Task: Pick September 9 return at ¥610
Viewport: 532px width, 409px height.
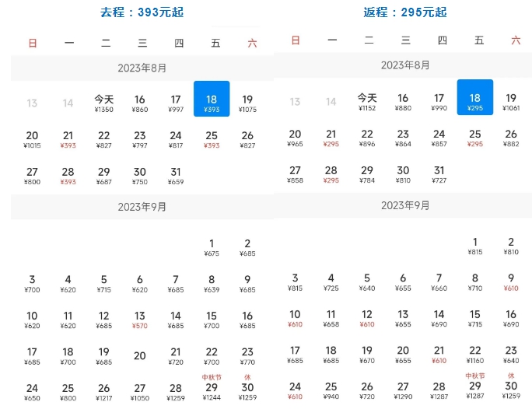Action: coord(511,282)
